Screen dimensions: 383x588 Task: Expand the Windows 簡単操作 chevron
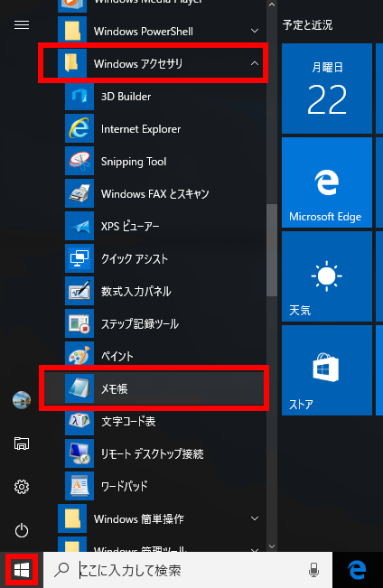[x=255, y=518]
